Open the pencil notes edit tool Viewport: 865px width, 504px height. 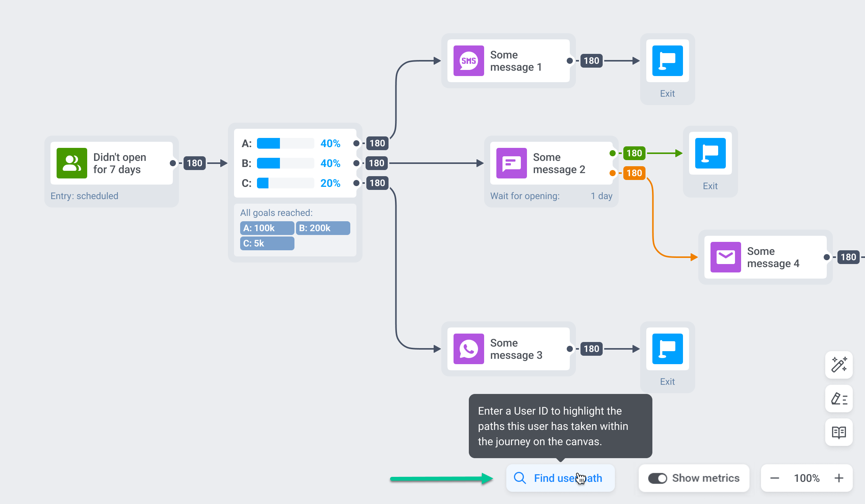pyautogui.click(x=839, y=399)
